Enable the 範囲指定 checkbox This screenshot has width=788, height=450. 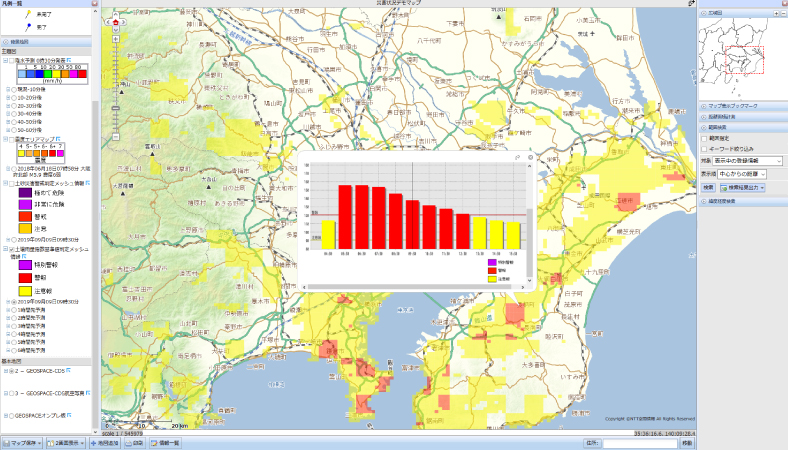click(704, 138)
